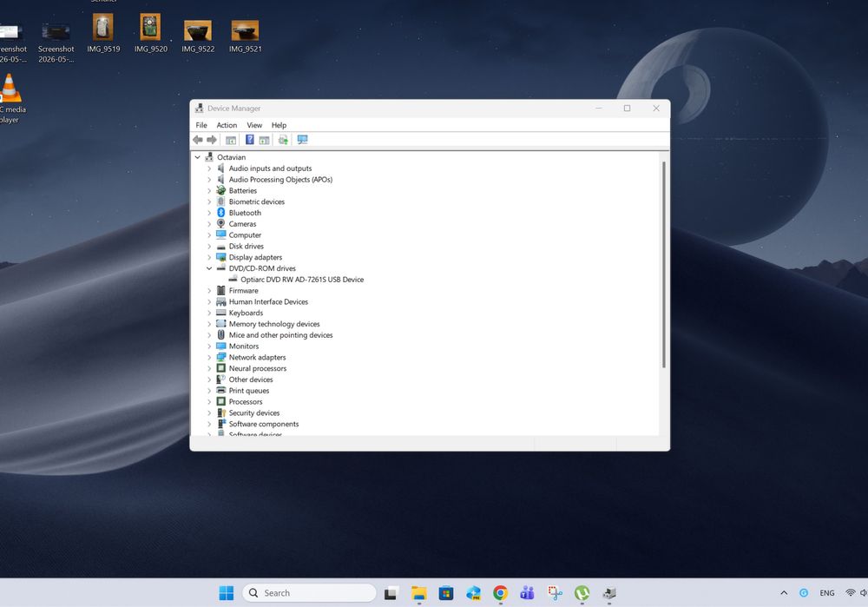Select the Neural processors row

click(258, 368)
